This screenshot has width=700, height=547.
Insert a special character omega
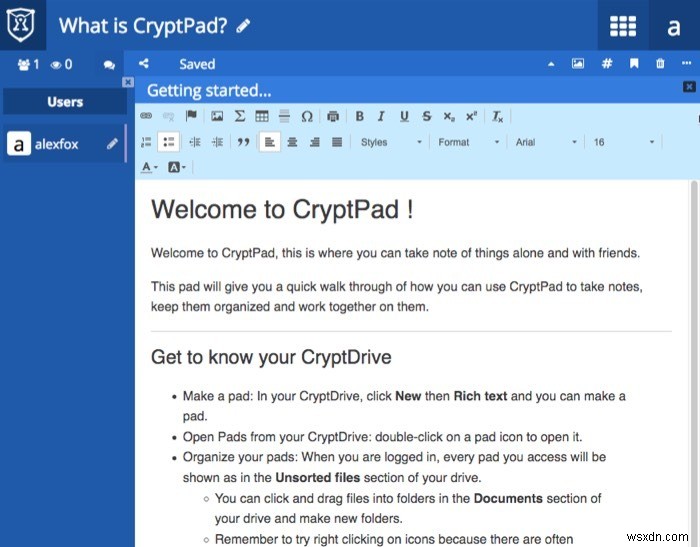pyautogui.click(x=307, y=117)
